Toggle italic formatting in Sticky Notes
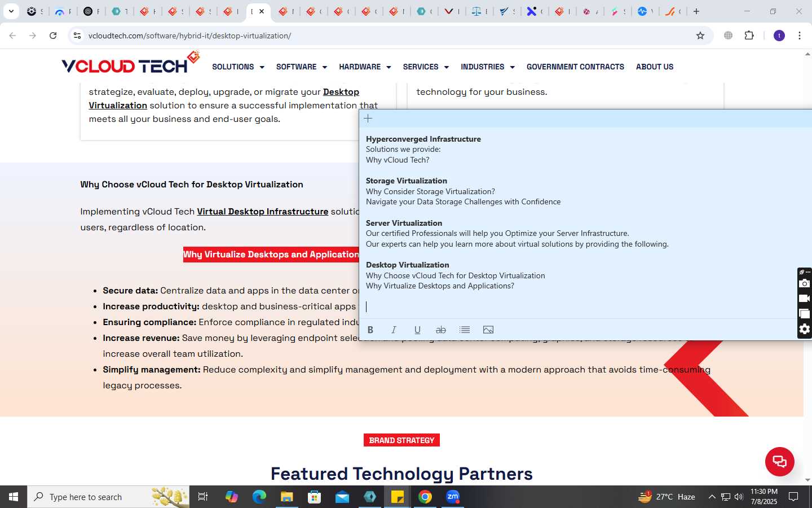This screenshot has width=812, height=508. [x=394, y=330]
